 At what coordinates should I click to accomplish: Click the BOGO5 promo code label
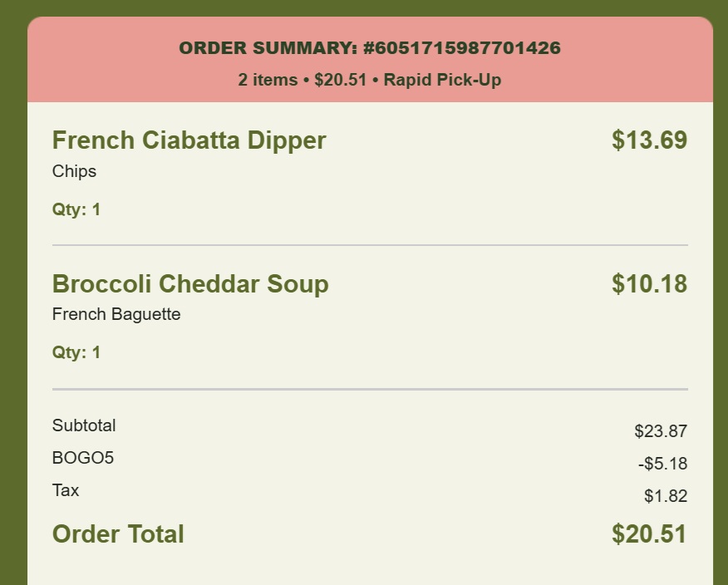[x=82, y=458]
